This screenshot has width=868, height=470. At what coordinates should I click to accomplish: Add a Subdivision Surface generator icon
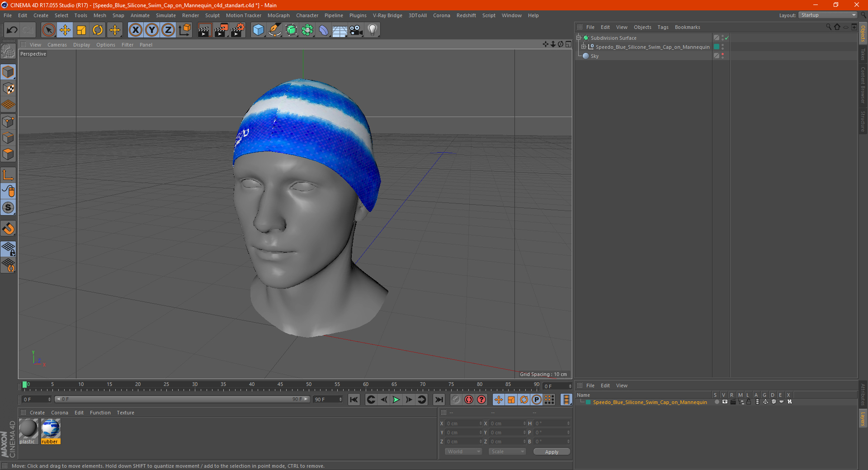[291, 30]
